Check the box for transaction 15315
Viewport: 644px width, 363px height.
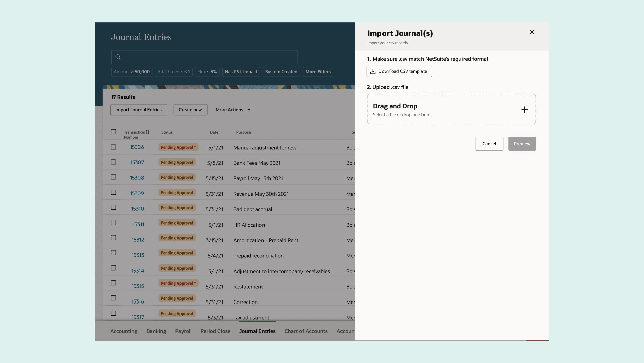click(x=113, y=283)
